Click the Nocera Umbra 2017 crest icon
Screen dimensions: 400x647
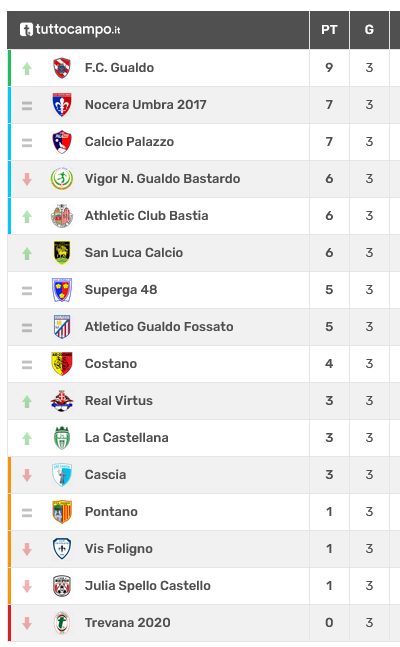[x=62, y=105]
